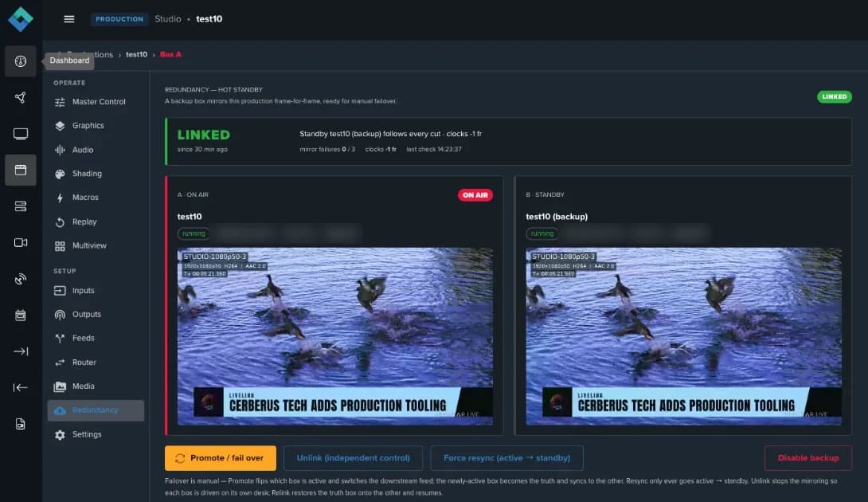Image resolution: width=868 pixels, height=502 pixels.
Task: Click the Multiview grid icon
Action: [x=60, y=246]
